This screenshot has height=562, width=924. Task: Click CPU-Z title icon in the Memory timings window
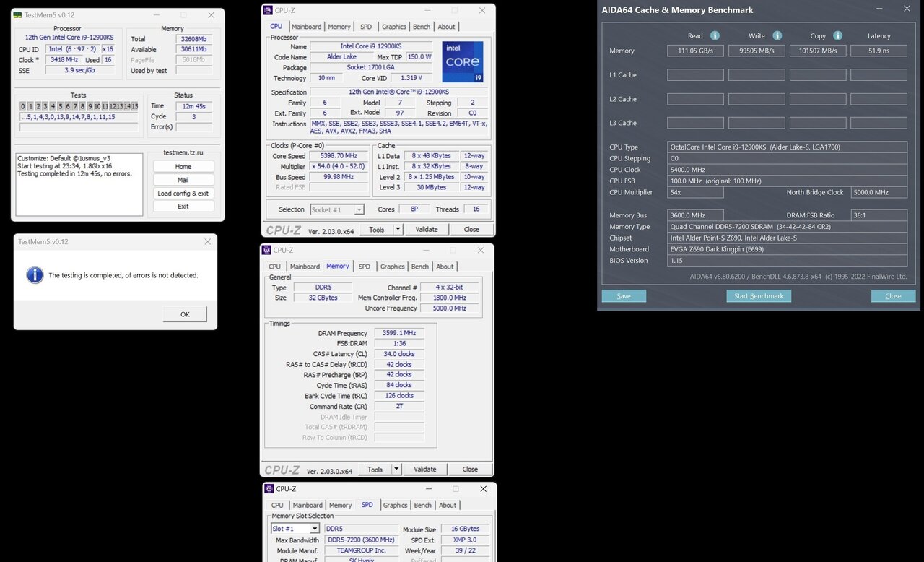click(266, 250)
